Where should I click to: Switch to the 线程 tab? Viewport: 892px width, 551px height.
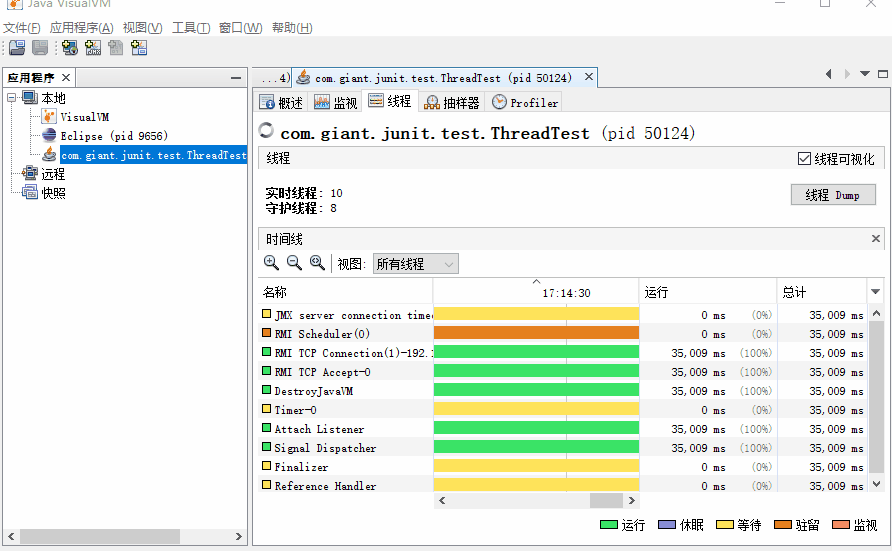tap(390, 102)
